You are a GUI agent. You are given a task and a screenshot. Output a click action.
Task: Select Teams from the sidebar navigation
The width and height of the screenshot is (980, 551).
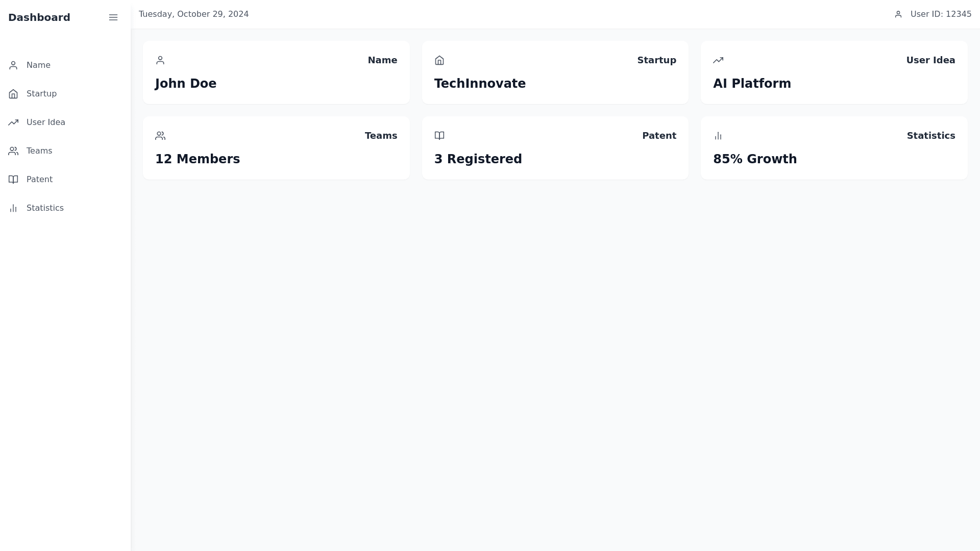point(39,151)
